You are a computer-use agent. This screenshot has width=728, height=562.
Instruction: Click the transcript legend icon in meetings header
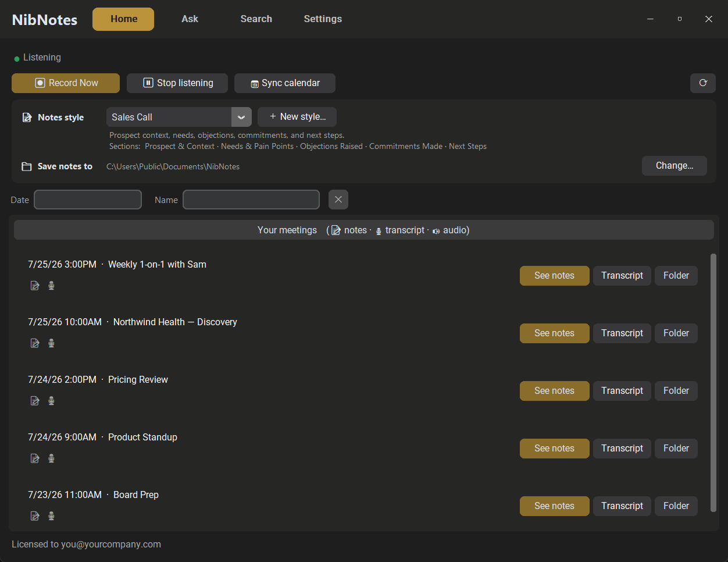[x=379, y=231]
